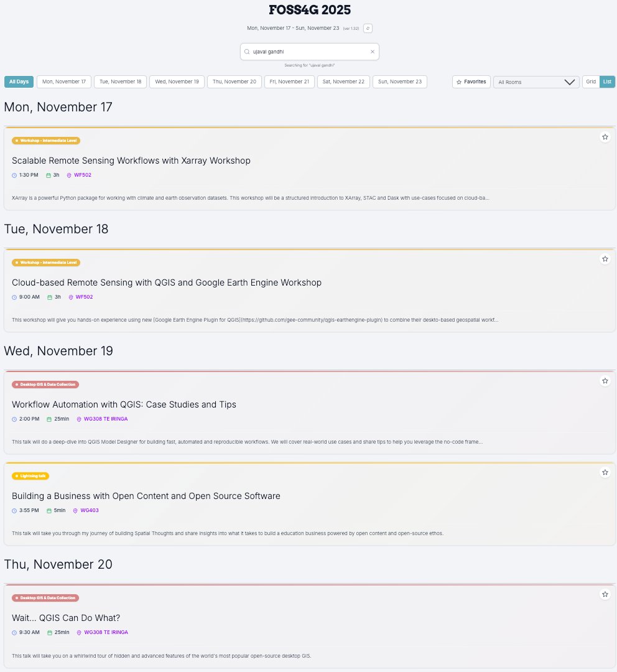This screenshot has width=617, height=672.
Task: Filter to Mon, November 17
Action: (64, 82)
